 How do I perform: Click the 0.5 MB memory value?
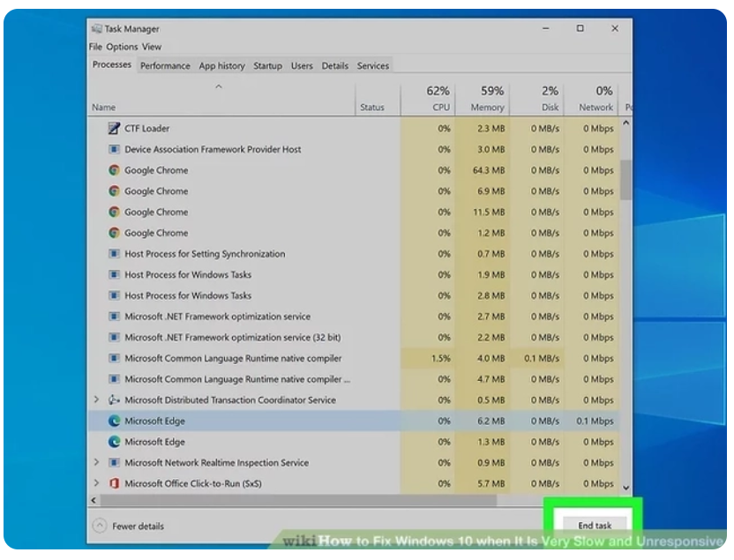pos(491,400)
